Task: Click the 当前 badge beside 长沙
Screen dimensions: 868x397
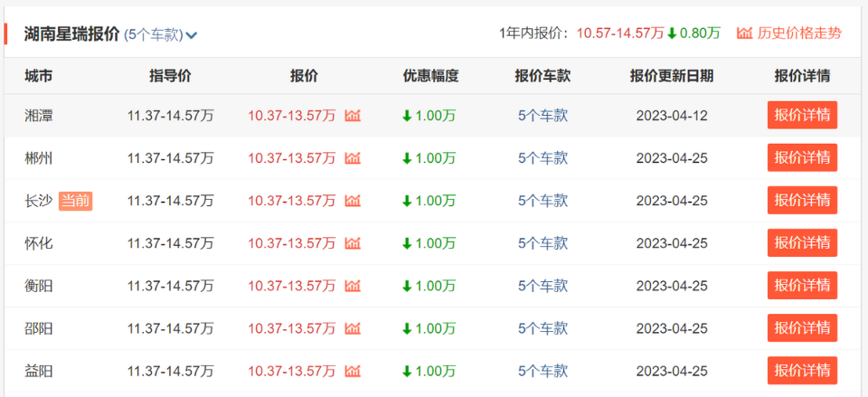Action: click(x=75, y=201)
